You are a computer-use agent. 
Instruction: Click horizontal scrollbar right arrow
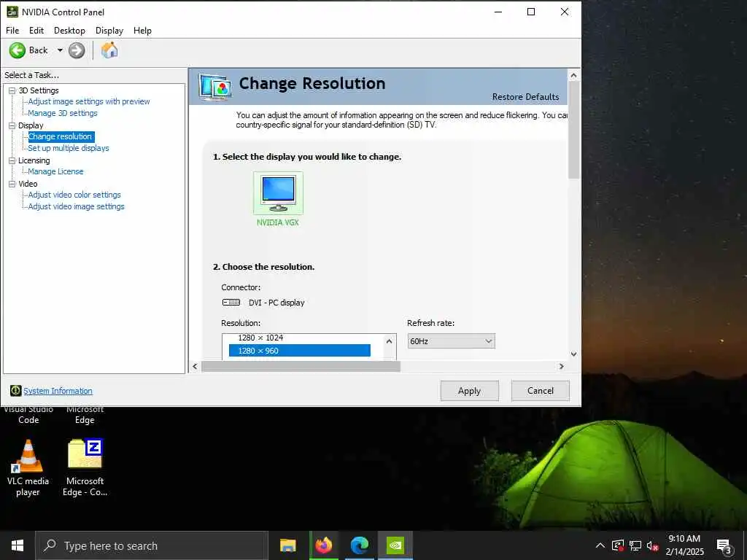pyautogui.click(x=561, y=366)
